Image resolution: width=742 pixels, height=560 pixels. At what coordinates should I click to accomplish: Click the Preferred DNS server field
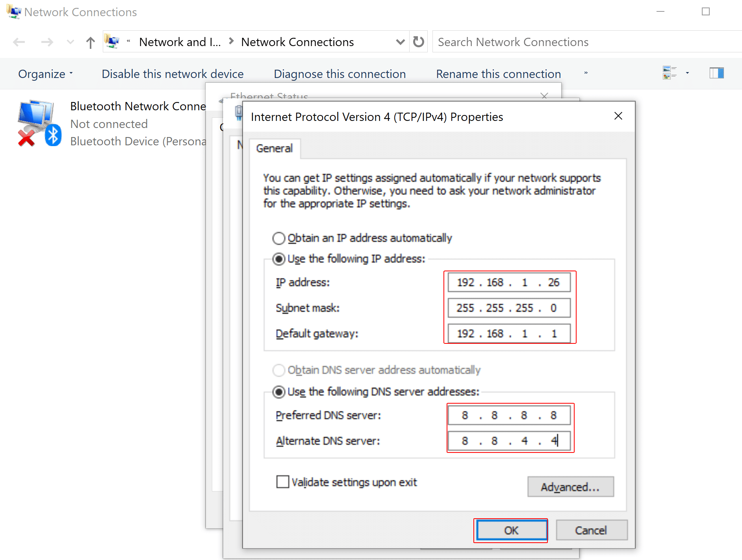tap(509, 415)
